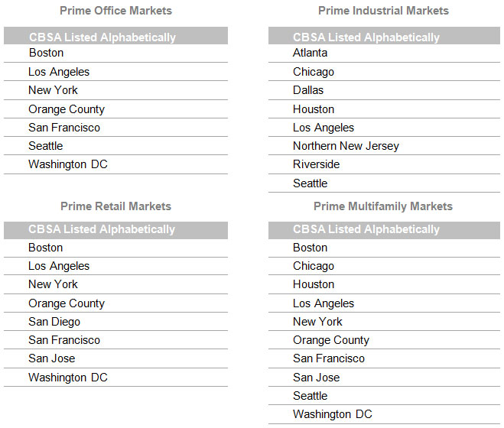This screenshot has height=428, width=504.
Task: Click Seattle in the Prime Office Markets table
Action: click(x=46, y=146)
